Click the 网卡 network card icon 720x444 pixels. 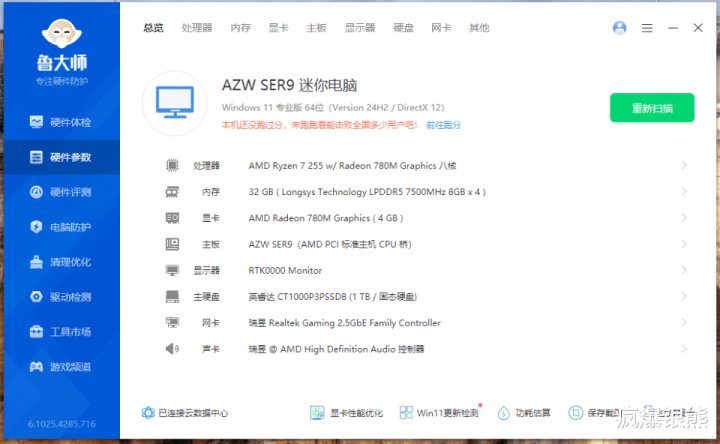[x=172, y=323]
